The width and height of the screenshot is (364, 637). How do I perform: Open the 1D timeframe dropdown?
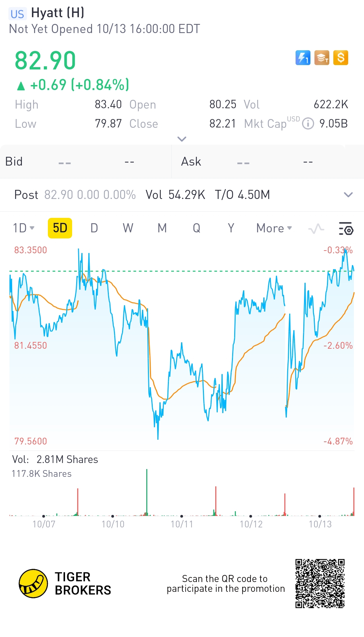click(24, 228)
